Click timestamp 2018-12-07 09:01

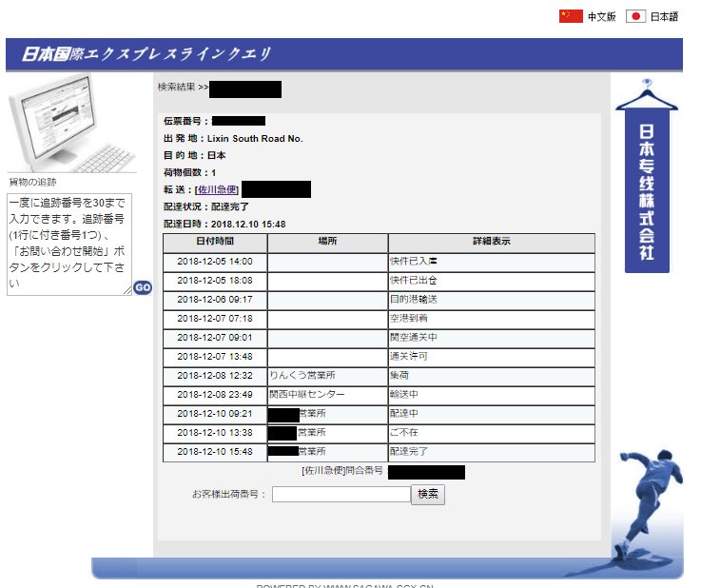(215, 338)
